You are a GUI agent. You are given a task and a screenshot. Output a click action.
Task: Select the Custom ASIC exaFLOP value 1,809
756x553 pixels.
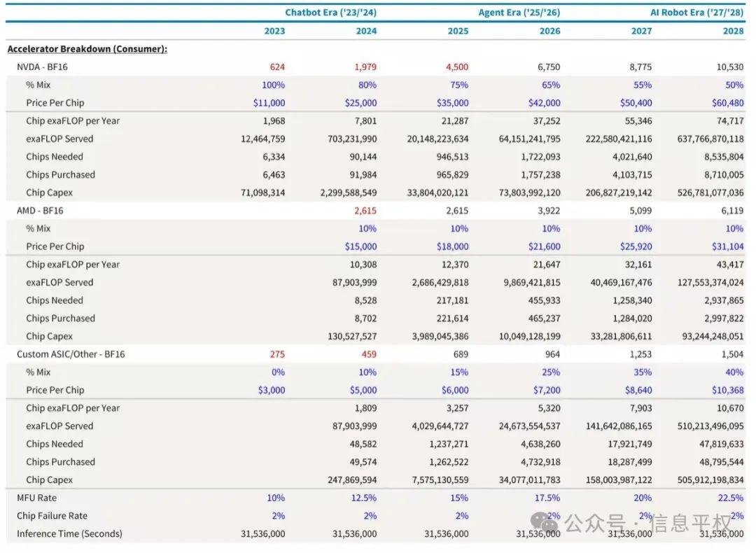[365, 408]
